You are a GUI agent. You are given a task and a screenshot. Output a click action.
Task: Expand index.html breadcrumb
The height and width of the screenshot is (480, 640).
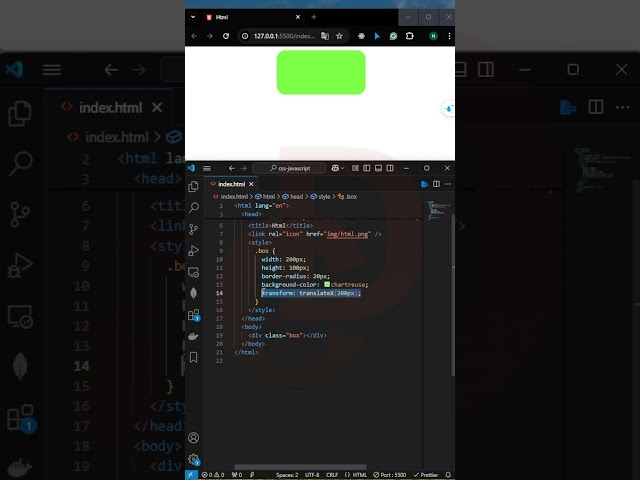coord(231,197)
